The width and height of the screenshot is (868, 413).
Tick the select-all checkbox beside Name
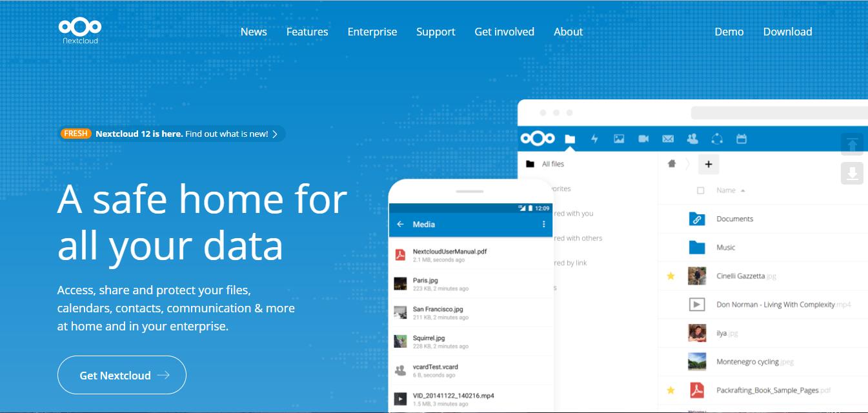pos(701,190)
